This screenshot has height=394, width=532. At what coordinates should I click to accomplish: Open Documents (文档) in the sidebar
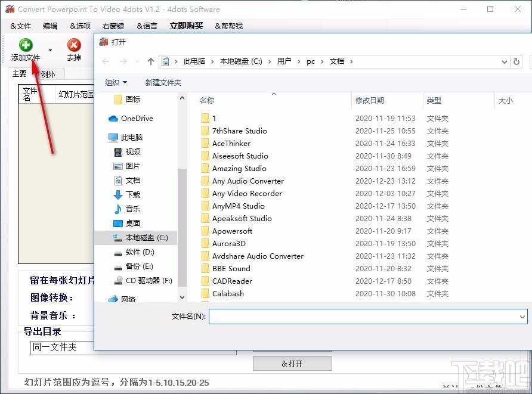click(x=127, y=180)
